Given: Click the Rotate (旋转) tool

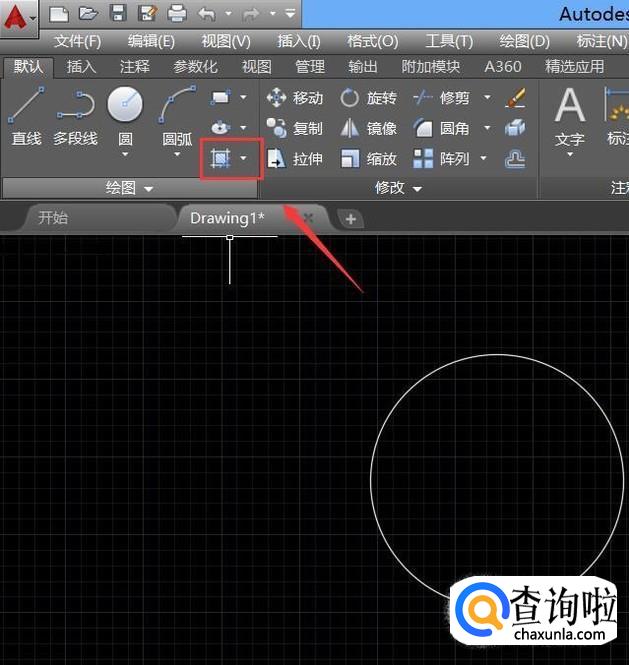Looking at the screenshot, I should (x=368, y=98).
